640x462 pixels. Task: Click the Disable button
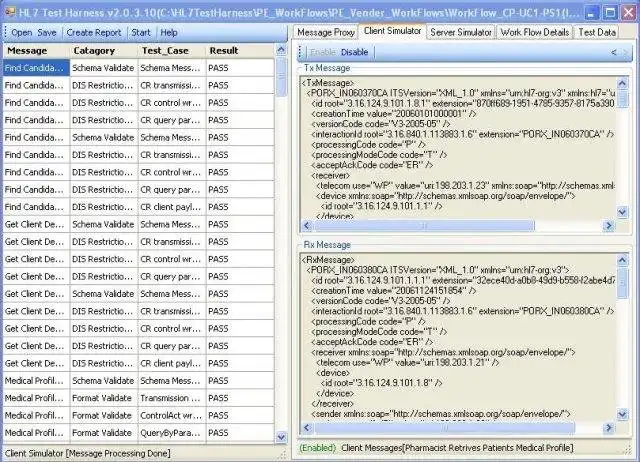[x=354, y=52]
